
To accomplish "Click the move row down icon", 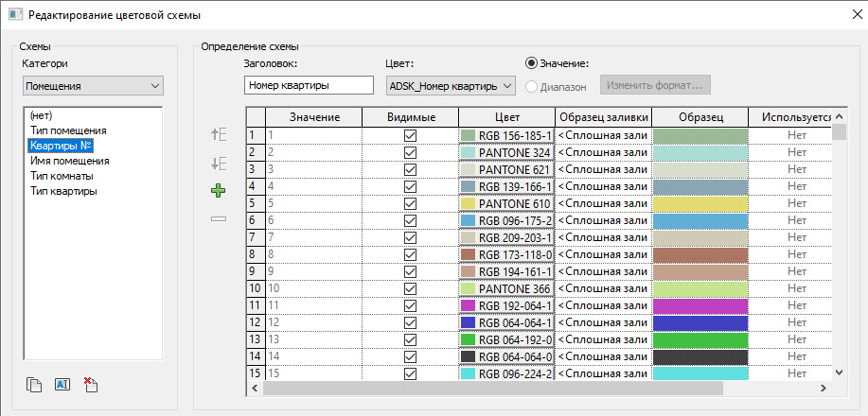I will coord(220,164).
